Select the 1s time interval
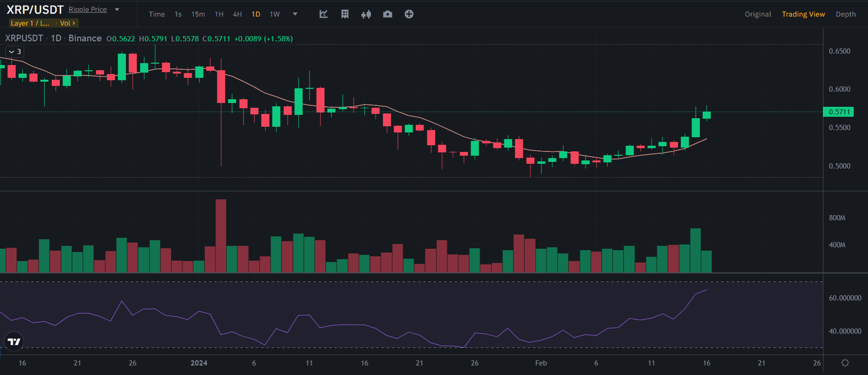 [x=178, y=14]
